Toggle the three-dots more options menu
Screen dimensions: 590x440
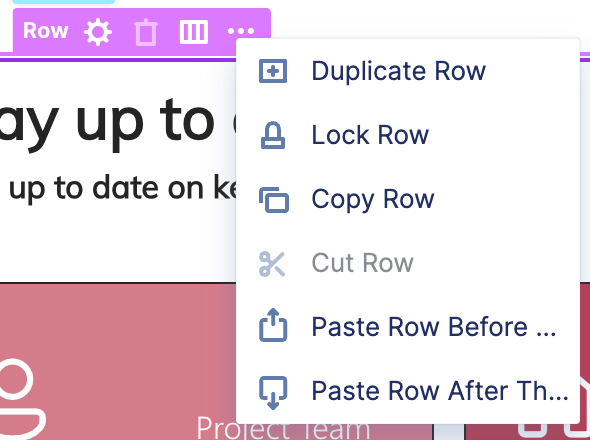point(241,31)
